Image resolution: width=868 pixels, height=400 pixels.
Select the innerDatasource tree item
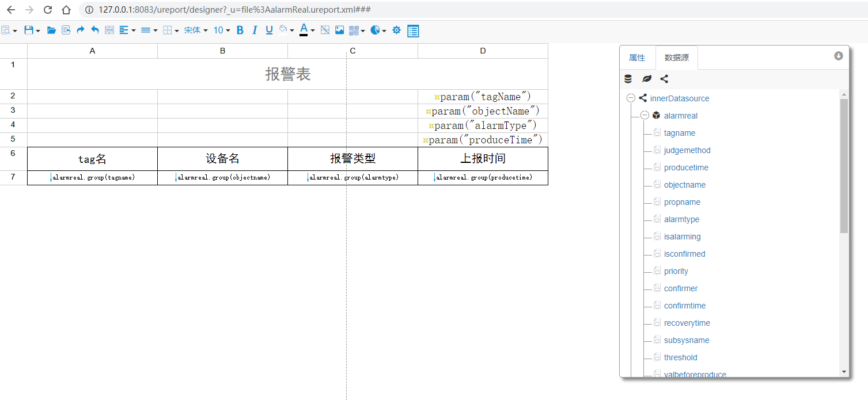680,98
